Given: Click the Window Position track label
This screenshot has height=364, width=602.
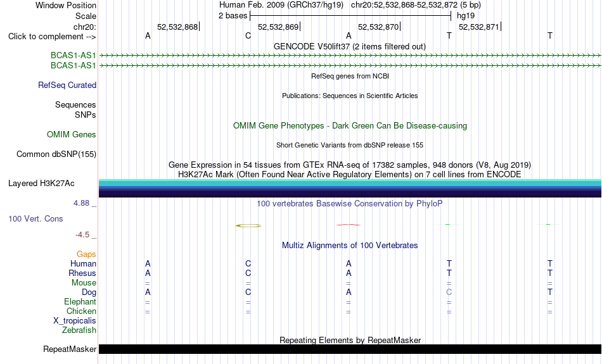Looking at the screenshot, I should point(66,5).
